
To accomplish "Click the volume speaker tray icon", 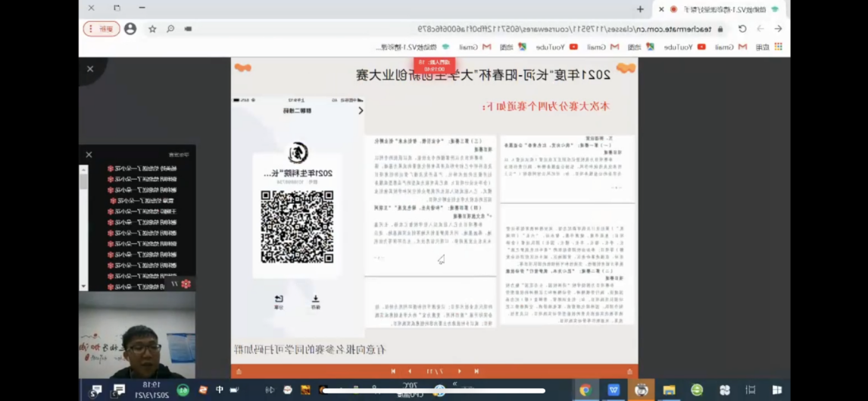I will tap(270, 390).
